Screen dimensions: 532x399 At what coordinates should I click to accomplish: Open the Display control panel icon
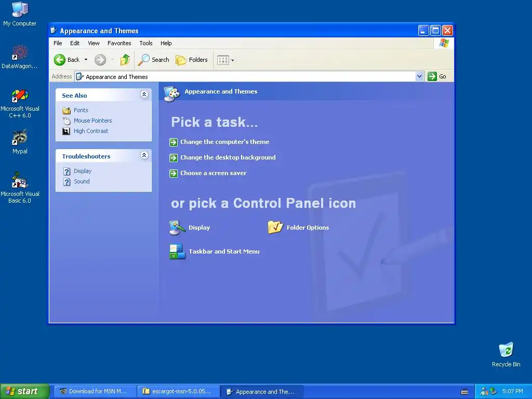click(x=177, y=228)
